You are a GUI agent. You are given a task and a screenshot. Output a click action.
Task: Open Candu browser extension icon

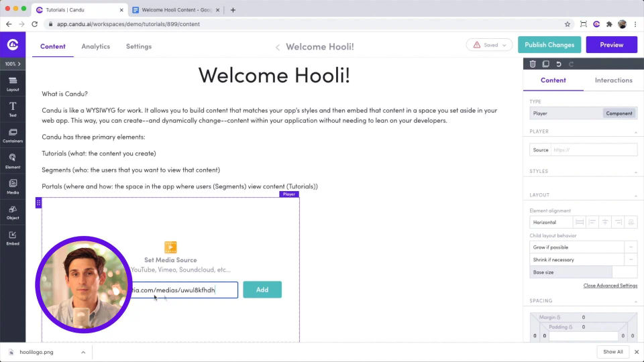click(596, 24)
